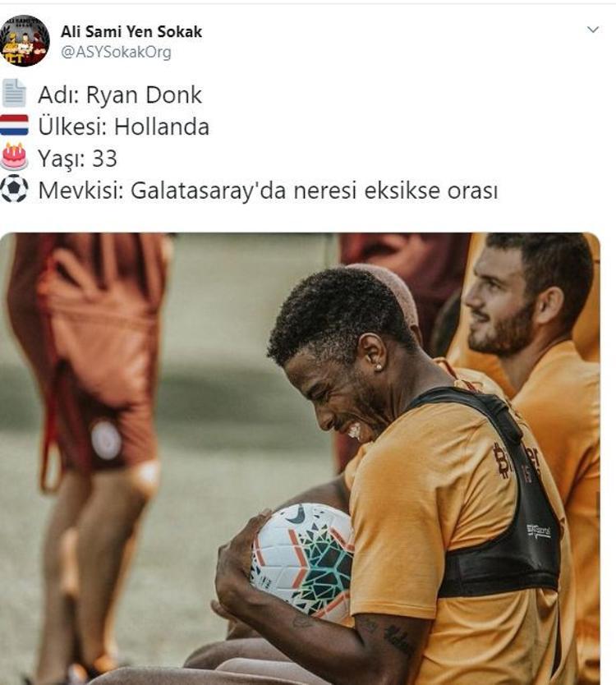The width and height of the screenshot is (616, 685).
Task: Click the Netherlands flag emoji
Action: pyautogui.click(x=14, y=126)
